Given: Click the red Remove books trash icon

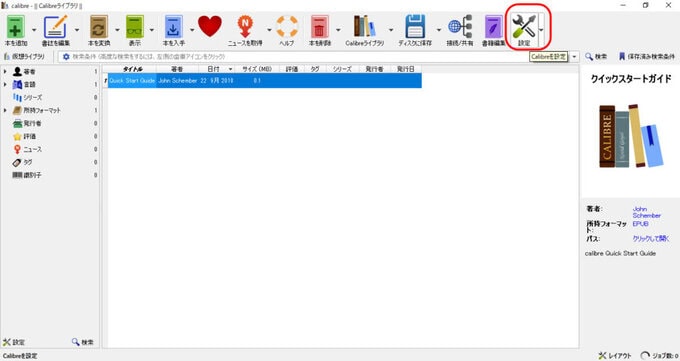Looking at the screenshot, I should (x=320, y=27).
